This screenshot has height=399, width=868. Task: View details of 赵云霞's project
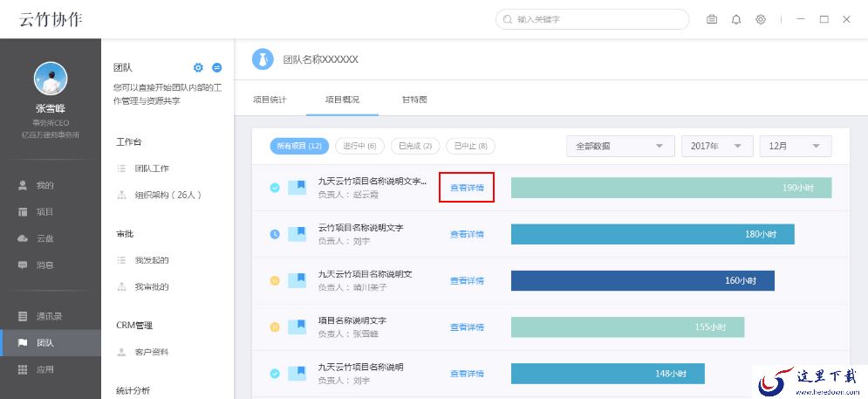pos(467,188)
